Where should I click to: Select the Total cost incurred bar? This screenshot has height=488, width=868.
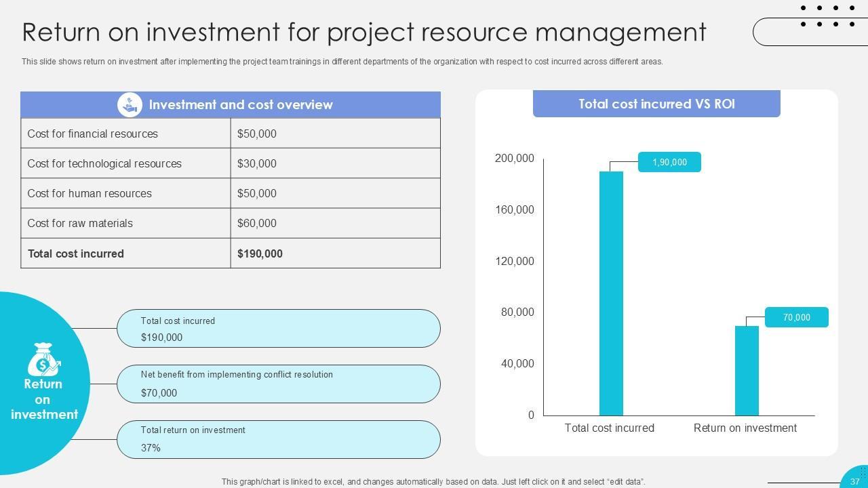(611, 293)
